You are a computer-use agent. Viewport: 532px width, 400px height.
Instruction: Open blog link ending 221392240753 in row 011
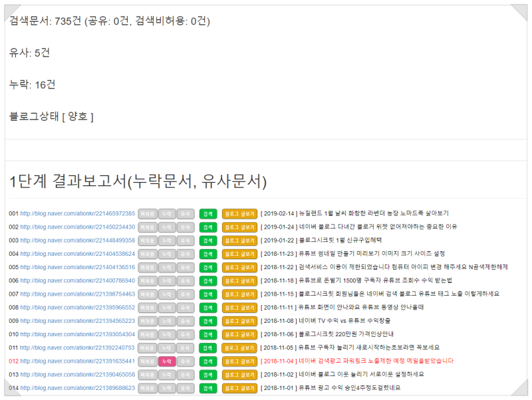tap(77, 348)
